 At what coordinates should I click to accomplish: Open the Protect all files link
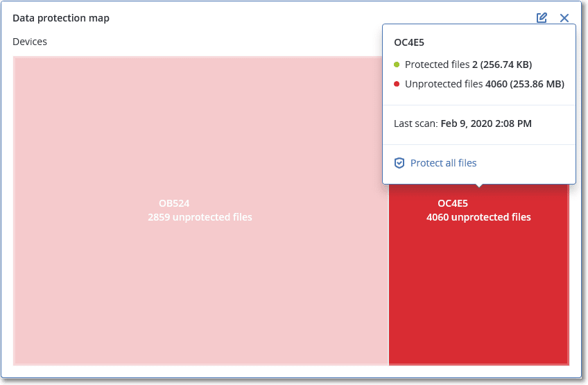point(443,163)
